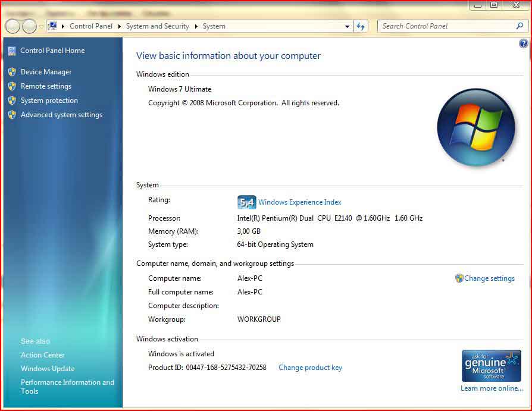Open the Windows Experience Index link
Screen dimensions: 532x411
pos(299,202)
